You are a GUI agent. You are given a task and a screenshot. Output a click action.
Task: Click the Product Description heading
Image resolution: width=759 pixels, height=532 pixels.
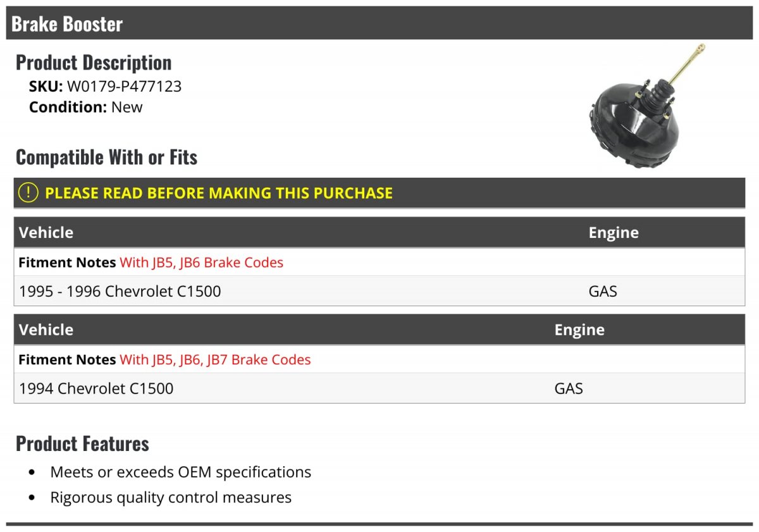pyautogui.click(x=94, y=63)
